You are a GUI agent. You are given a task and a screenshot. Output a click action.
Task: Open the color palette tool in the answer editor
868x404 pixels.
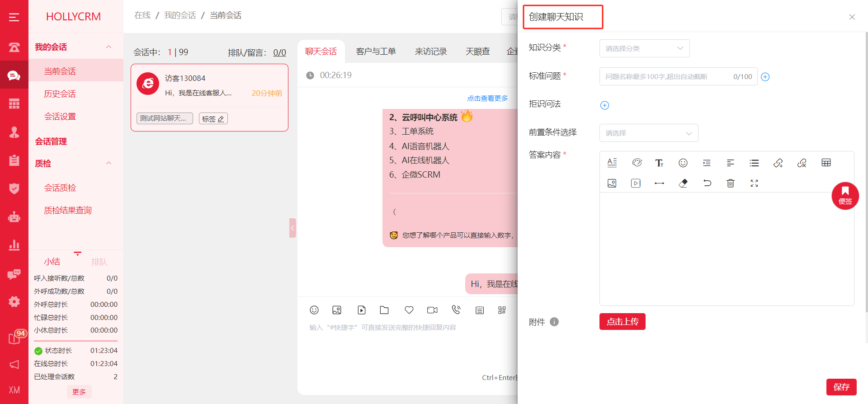(637, 163)
